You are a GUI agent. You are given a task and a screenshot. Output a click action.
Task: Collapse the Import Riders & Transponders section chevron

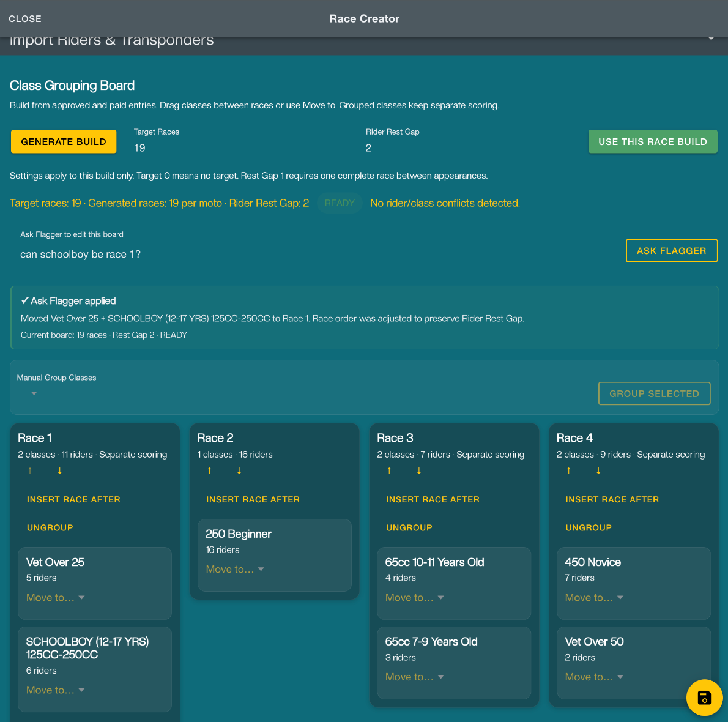pyautogui.click(x=711, y=39)
